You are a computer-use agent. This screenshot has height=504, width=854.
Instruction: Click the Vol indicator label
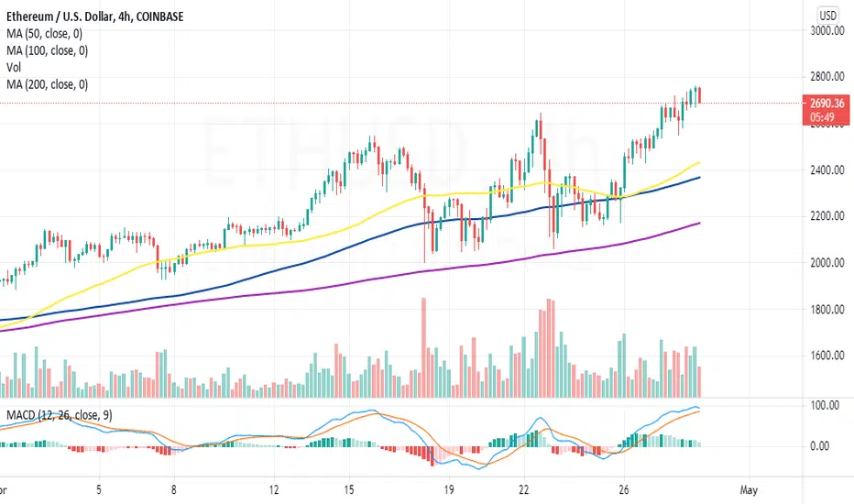(x=14, y=68)
